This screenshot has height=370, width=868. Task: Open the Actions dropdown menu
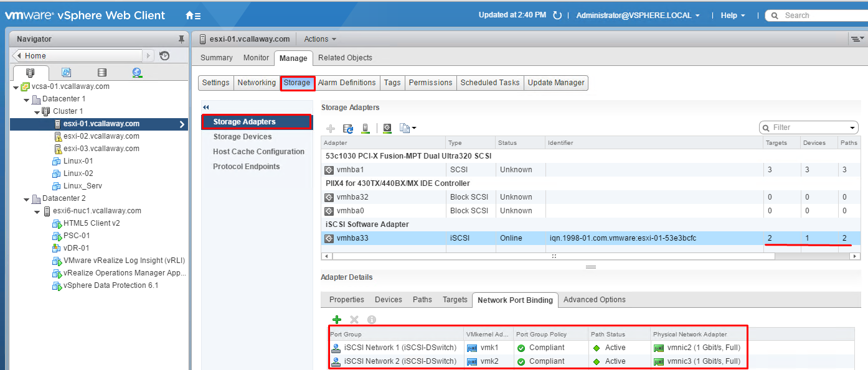(320, 39)
